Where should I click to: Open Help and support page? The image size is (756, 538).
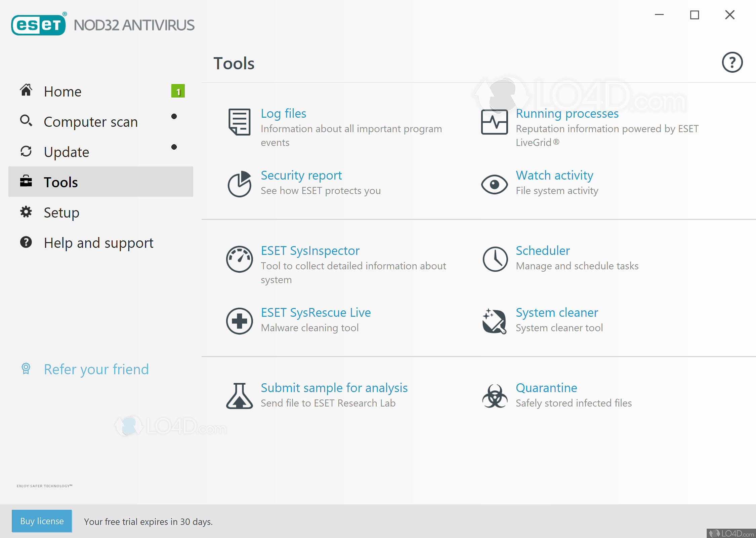(x=98, y=243)
